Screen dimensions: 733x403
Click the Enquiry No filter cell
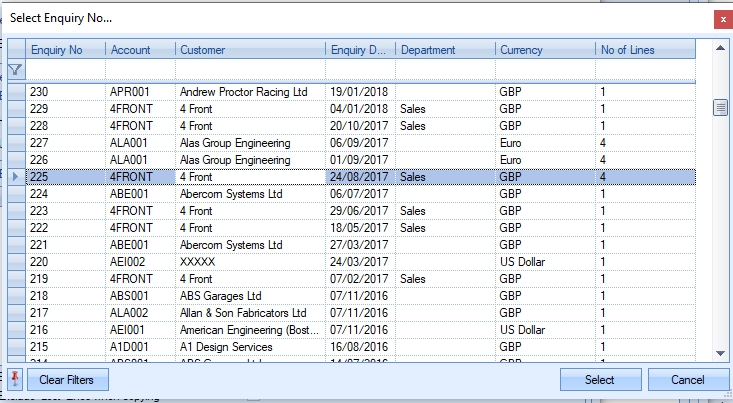pyautogui.click(x=66, y=69)
